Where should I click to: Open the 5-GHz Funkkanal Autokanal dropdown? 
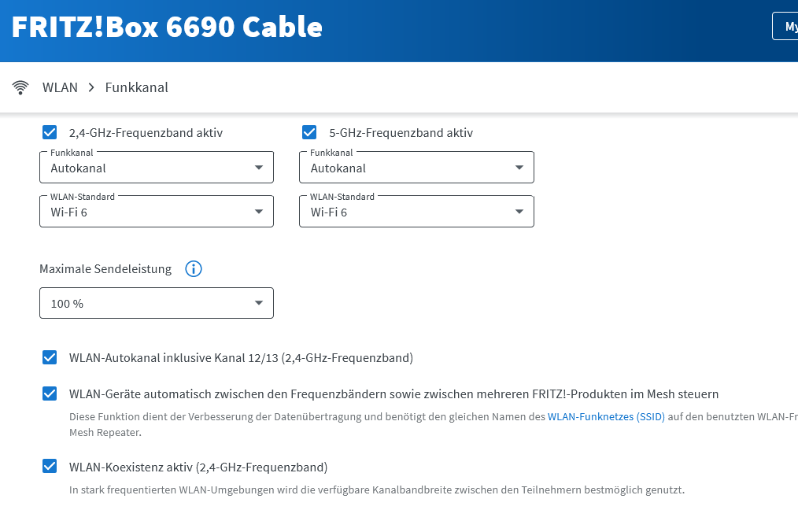tap(416, 168)
